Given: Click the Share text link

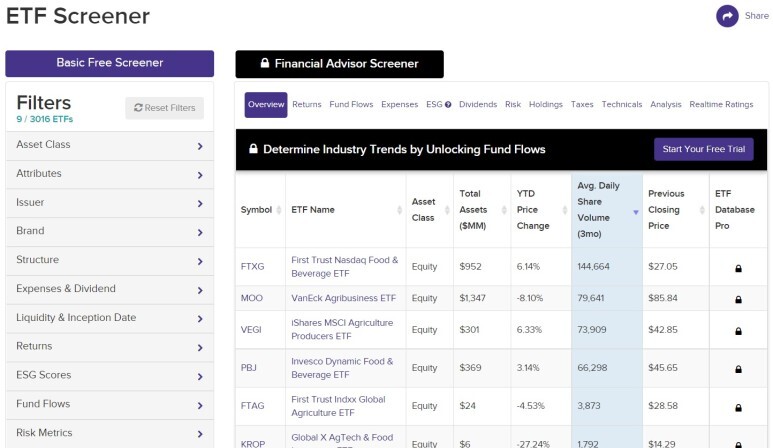Looking at the screenshot, I should coord(757,16).
